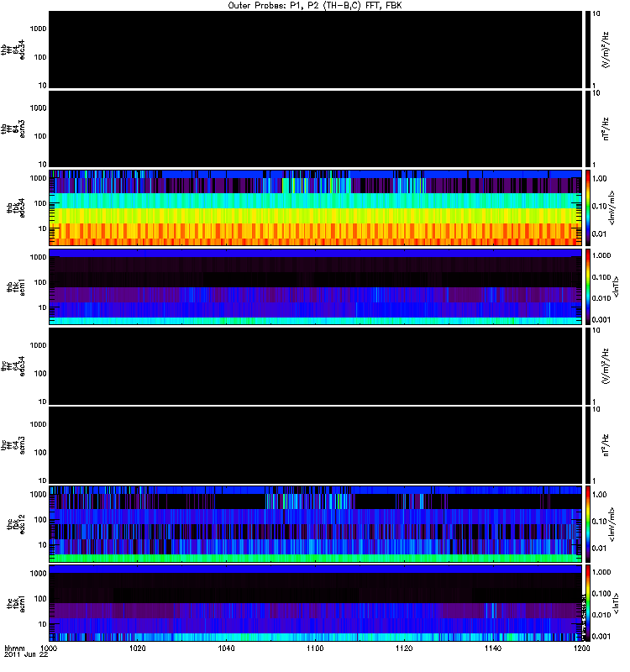
Task: Select the thb fff 64 edc34 axis label
Action: [x=13, y=50]
